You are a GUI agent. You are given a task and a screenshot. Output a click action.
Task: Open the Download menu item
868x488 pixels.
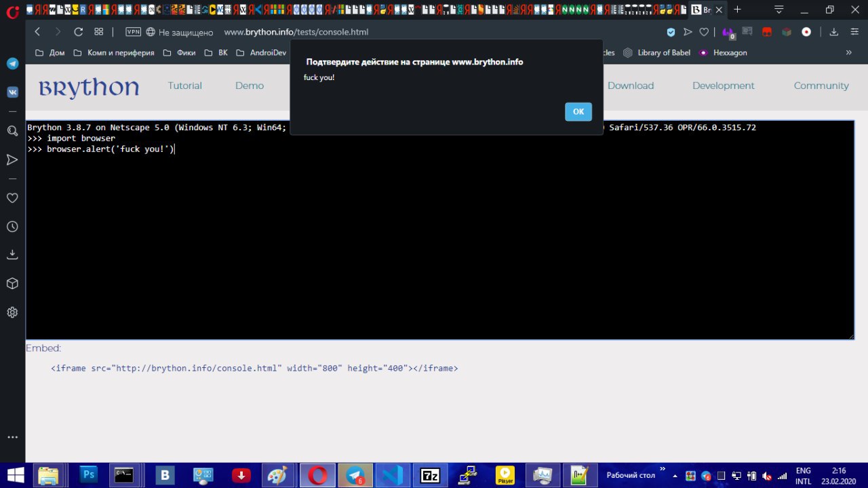(631, 86)
